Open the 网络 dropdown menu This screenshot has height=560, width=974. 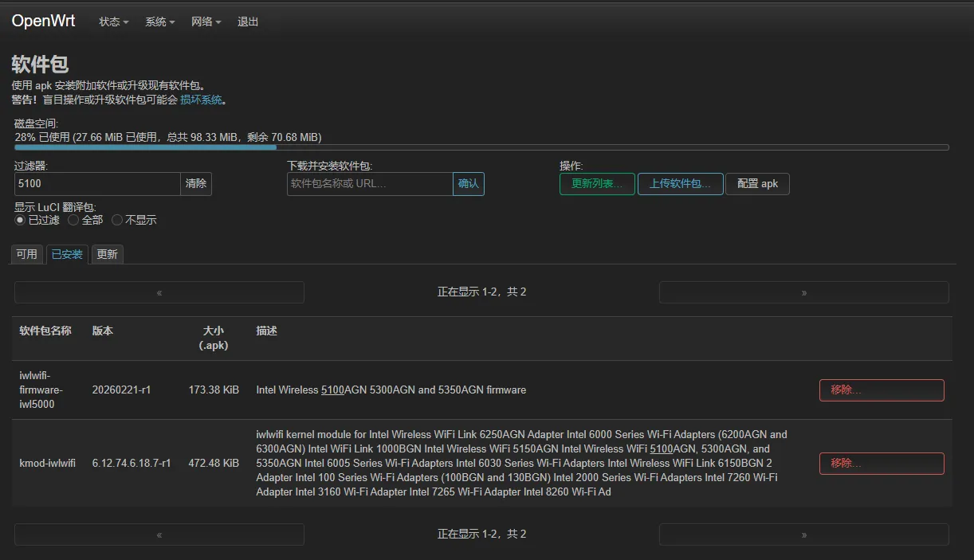[x=206, y=22]
